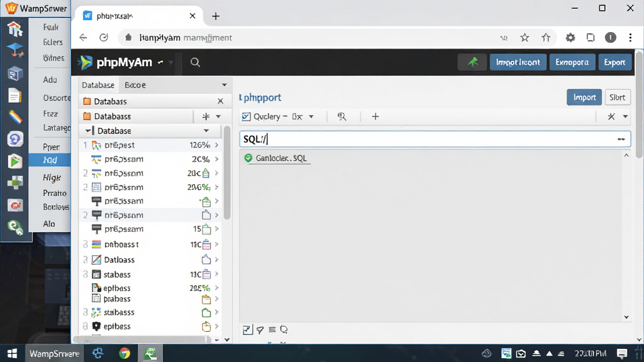Open browser extensions gear icon

point(570,38)
